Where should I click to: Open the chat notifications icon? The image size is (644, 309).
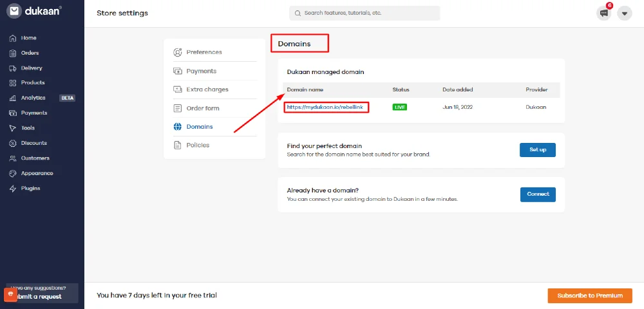pyautogui.click(x=603, y=13)
